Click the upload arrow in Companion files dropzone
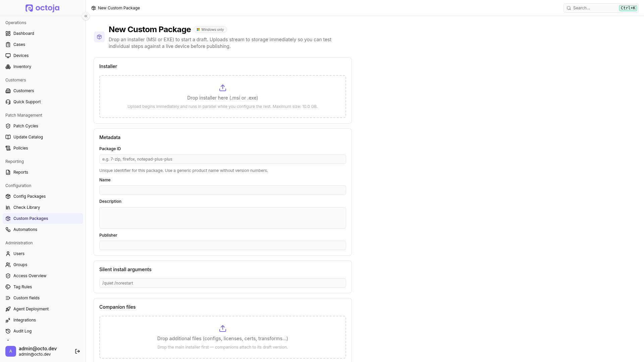Screen dimensions: 644x362 pos(223,328)
